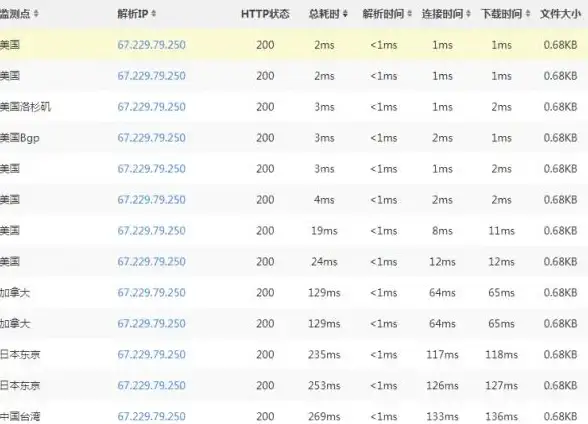Image resolution: width=588 pixels, height=424 pixels.
Task: Sort by 监测点 column arrow icon
Action: (36, 14)
